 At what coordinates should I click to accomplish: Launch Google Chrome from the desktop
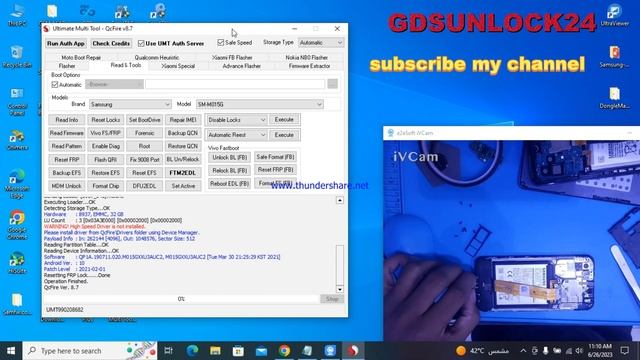(17, 224)
